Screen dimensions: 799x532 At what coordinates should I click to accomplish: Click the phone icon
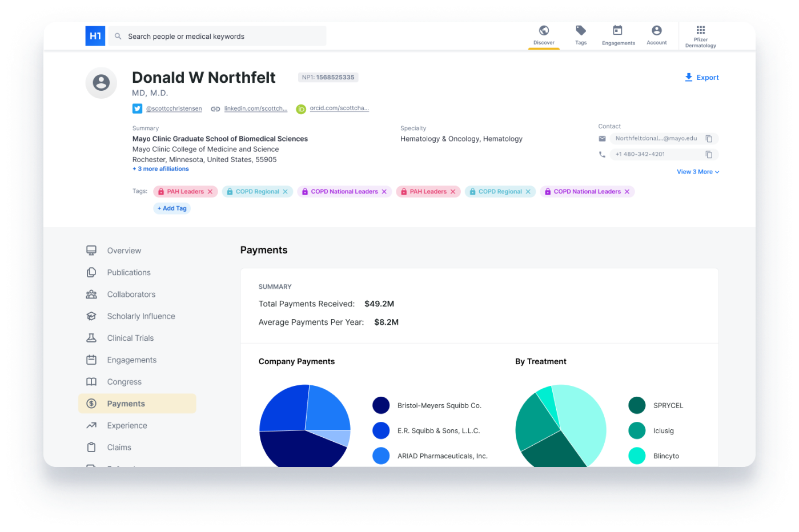coord(602,155)
